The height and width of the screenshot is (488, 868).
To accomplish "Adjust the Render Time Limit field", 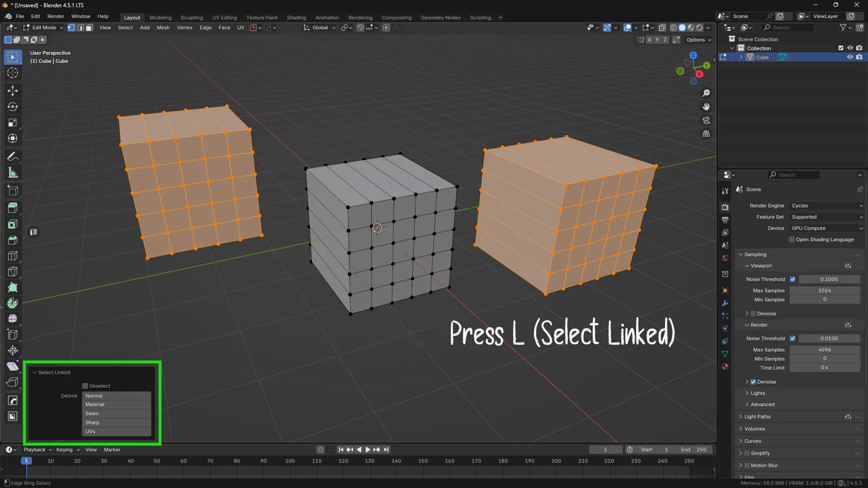I will pyautogui.click(x=825, y=368).
